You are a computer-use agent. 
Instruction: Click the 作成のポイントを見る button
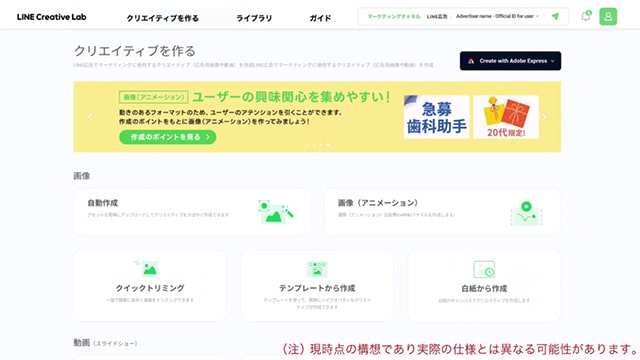click(x=168, y=137)
